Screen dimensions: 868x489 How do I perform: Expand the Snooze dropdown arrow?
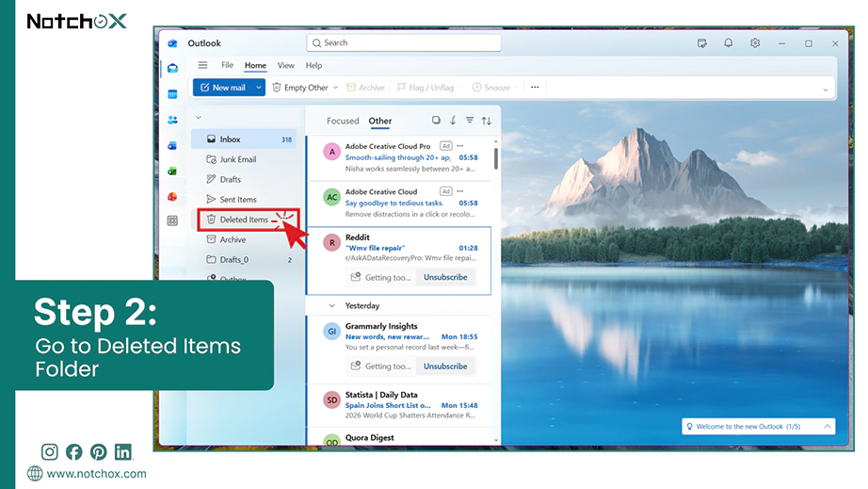pyautogui.click(x=516, y=88)
